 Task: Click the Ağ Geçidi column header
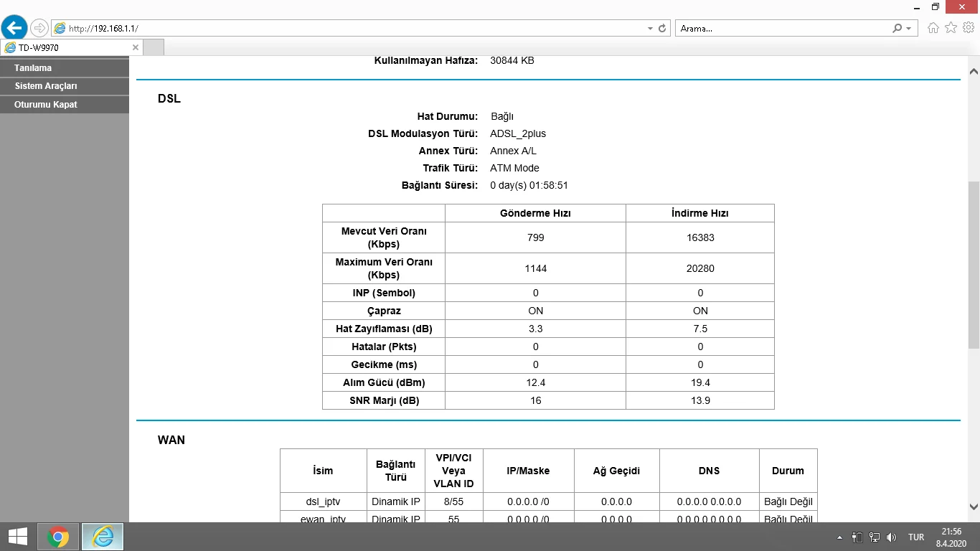[x=616, y=471]
